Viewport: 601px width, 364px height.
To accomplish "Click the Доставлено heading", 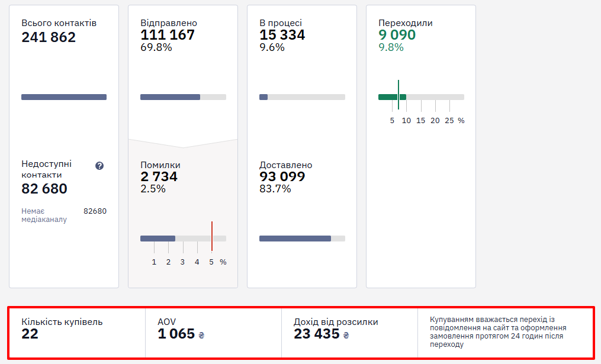I will 286,165.
